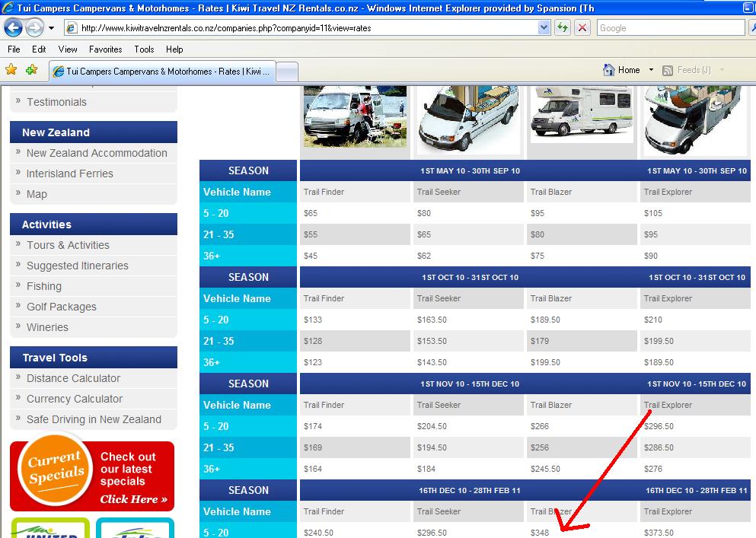The width and height of the screenshot is (756, 538).
Task: Click the red Stop loading icon
Action: point(582,28)
